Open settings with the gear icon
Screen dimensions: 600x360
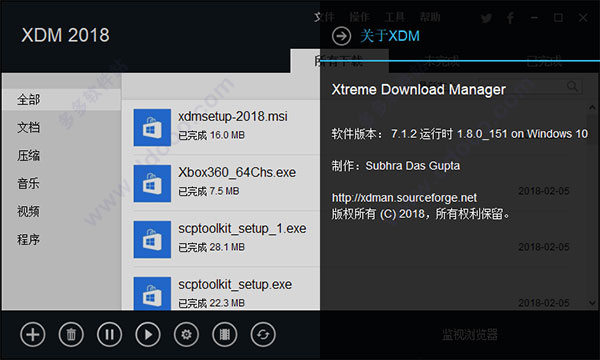pos(186,335)
